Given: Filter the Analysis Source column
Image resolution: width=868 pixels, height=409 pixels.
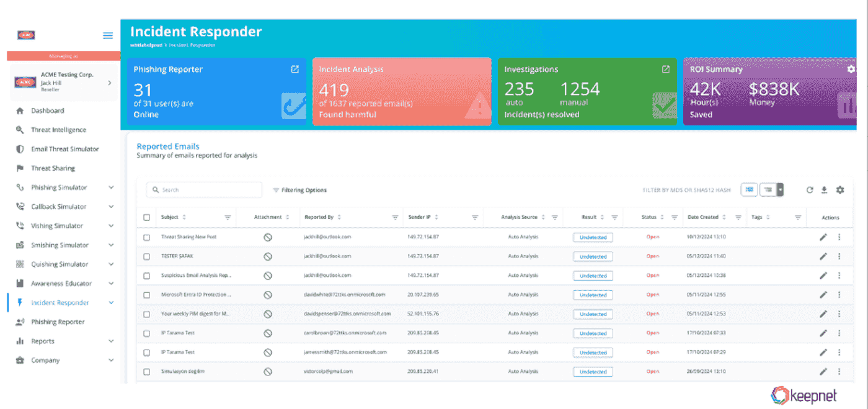Looking at the screenshot, I should [x=555, y=217].
